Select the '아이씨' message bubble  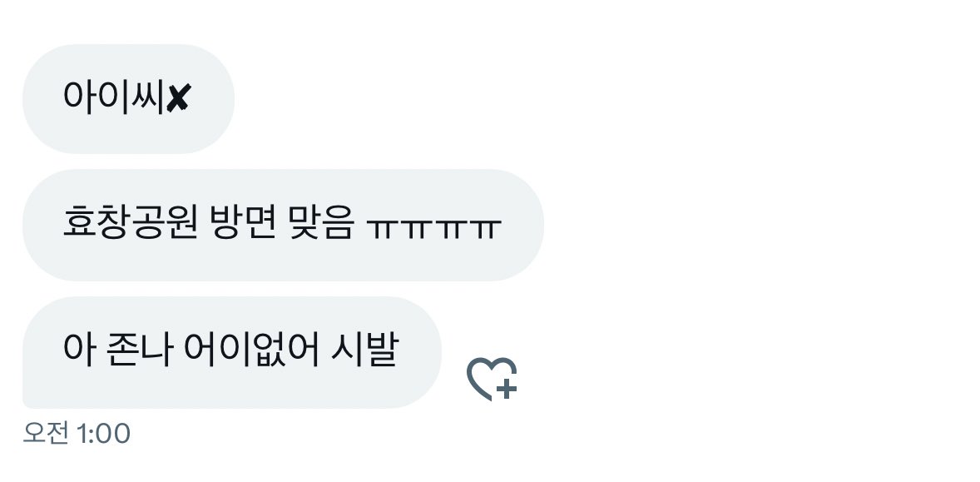128,99
